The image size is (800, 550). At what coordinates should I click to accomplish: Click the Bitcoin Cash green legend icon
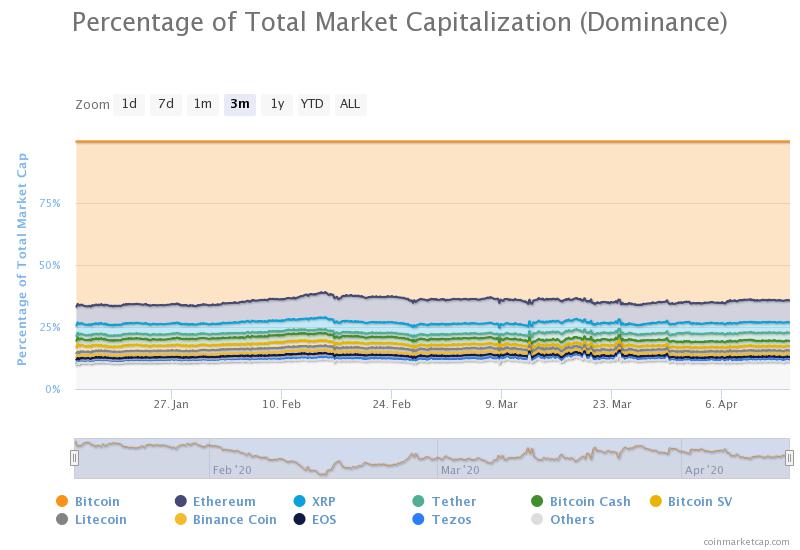(x=537, y=501)
